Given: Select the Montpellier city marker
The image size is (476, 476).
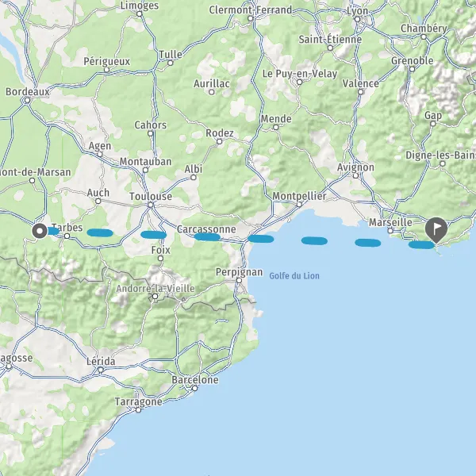Looking at the screenshot, I should (299, 205).
